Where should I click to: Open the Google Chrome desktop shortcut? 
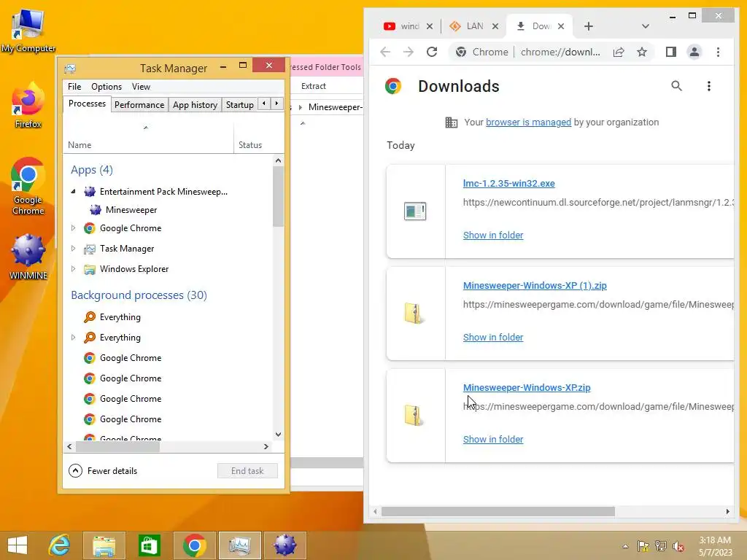click(28, 186)
